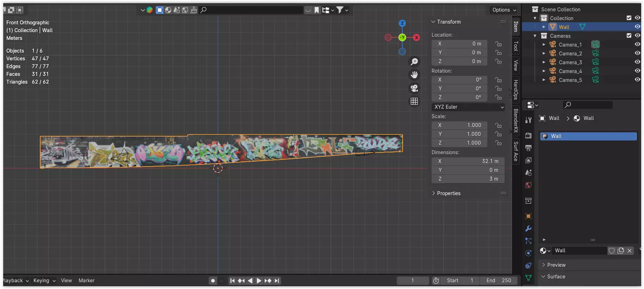Image resolution: width=644 pixels, height=289 pixels.
Task: Click the zoom magnifier viewport icon
Action: point(414,62)
